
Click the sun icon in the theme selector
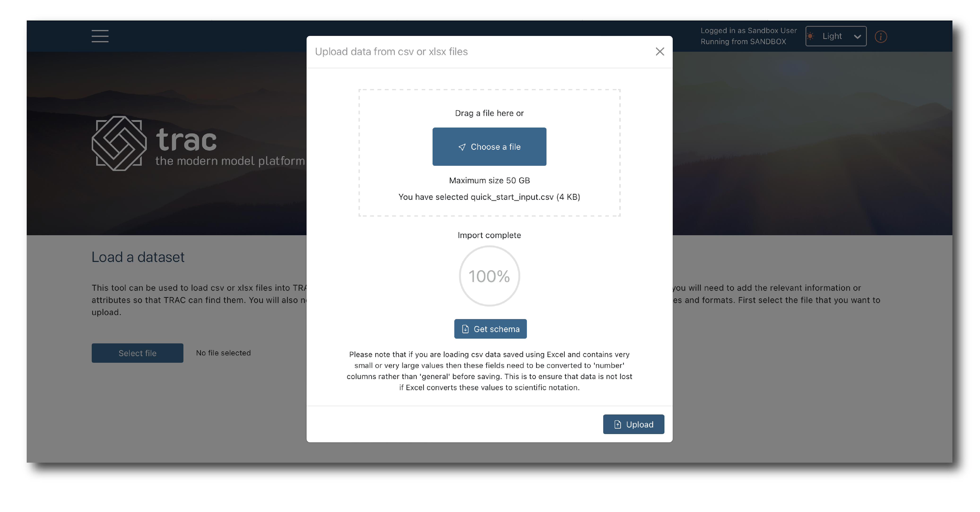coord(811,36)
